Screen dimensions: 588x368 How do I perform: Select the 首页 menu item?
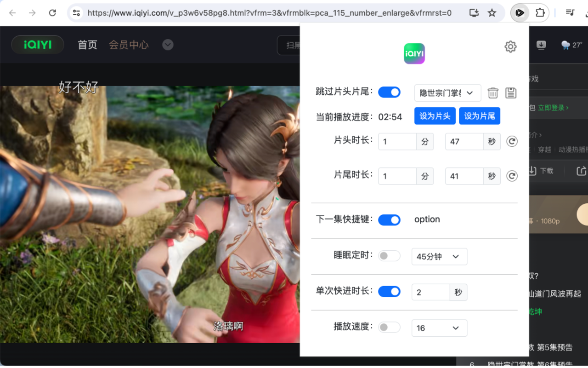87,45
